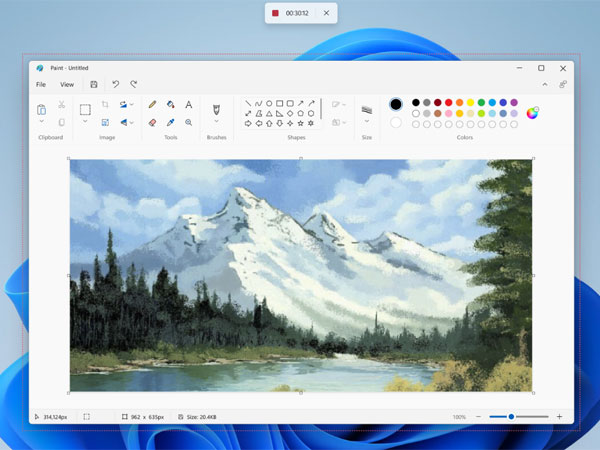Open the Edit colors wheel
Screen dimensions: 600x450
tap(532, 113)
